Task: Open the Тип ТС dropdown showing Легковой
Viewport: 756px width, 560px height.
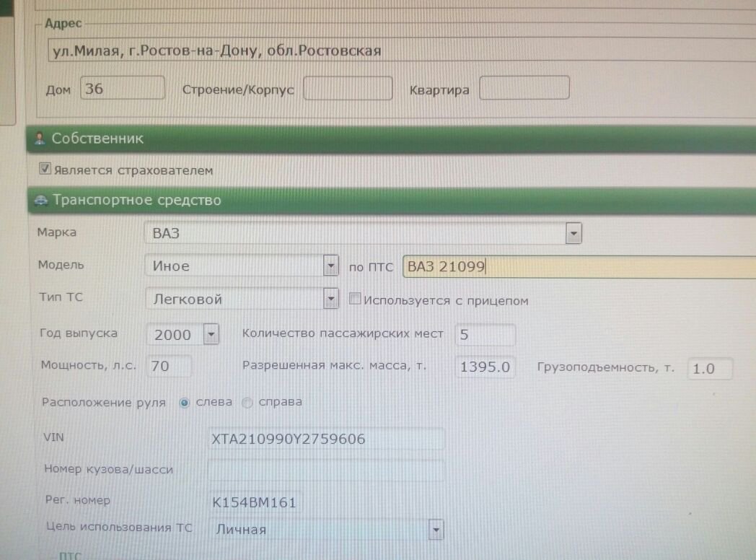Action: click(x=330, y=299)
